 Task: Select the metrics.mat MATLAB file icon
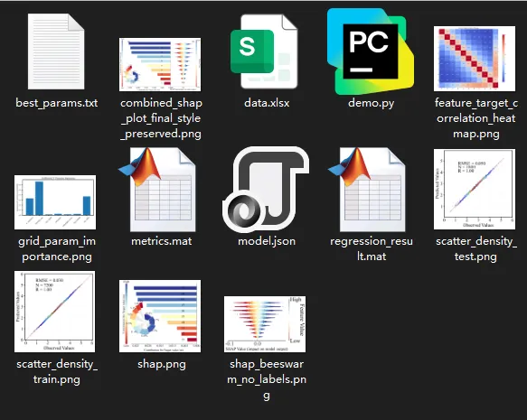click(x=157, y=189)
